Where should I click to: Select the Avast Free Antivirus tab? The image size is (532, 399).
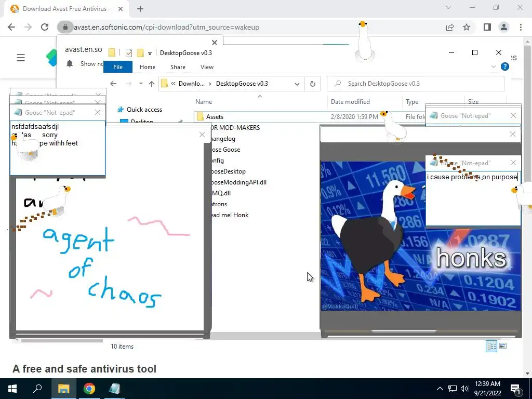66,9
